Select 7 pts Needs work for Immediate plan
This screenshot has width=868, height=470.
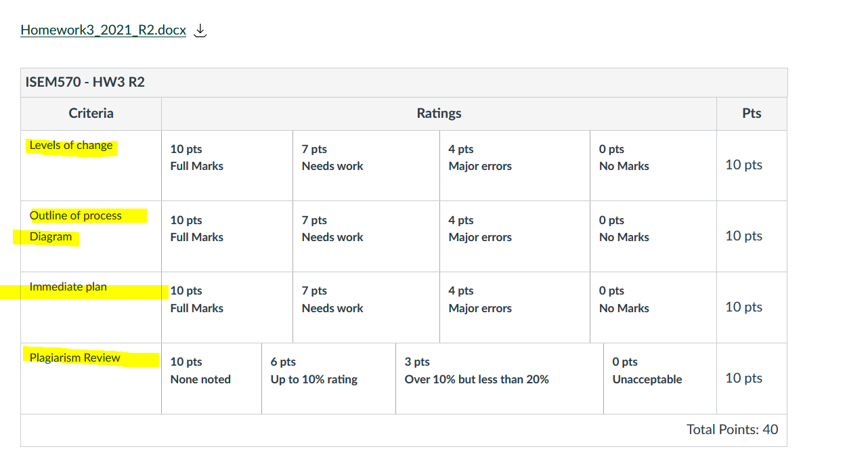[x=366, y=307]
